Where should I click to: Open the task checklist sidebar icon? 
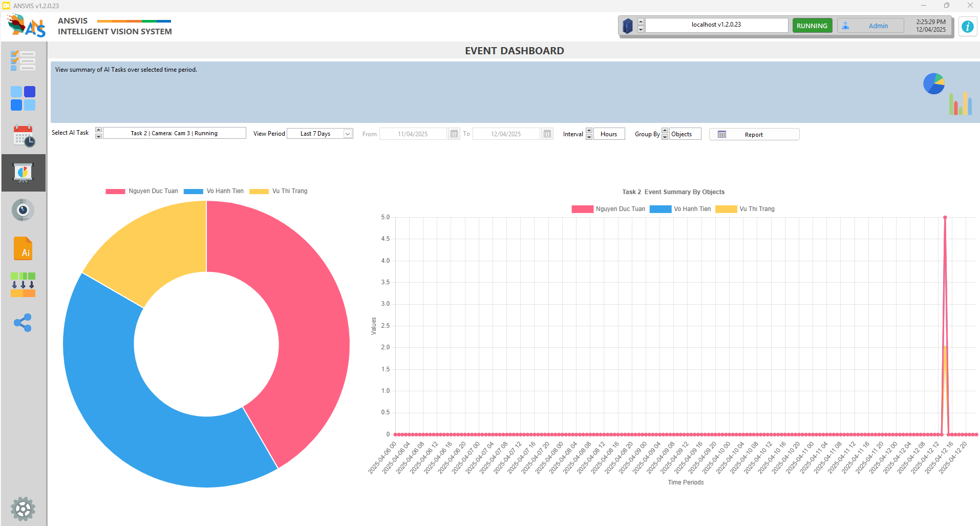(x=23, y=61)
